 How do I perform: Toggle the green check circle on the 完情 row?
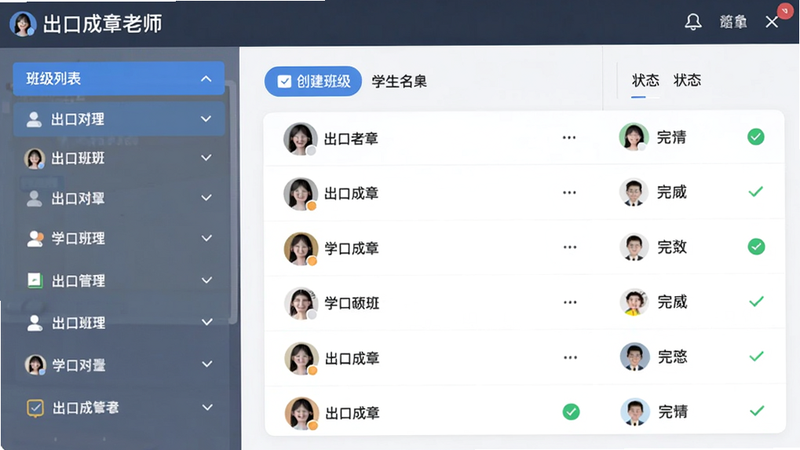(x=756, y=137)
